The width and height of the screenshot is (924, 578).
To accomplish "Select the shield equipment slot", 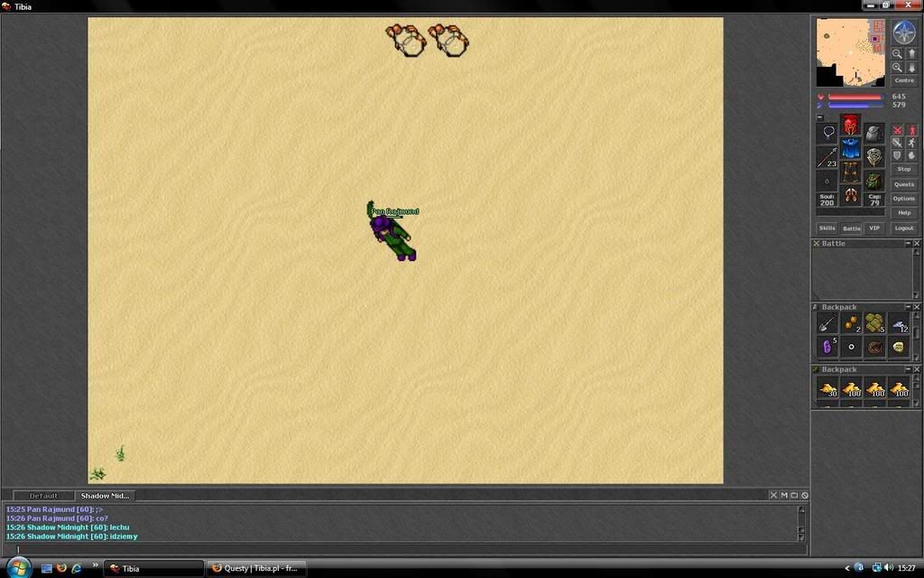I will click(874, 157).
